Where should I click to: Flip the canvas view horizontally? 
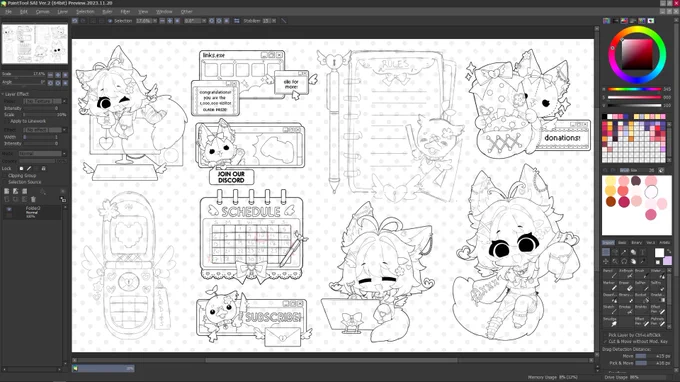[x=237, y=21]
